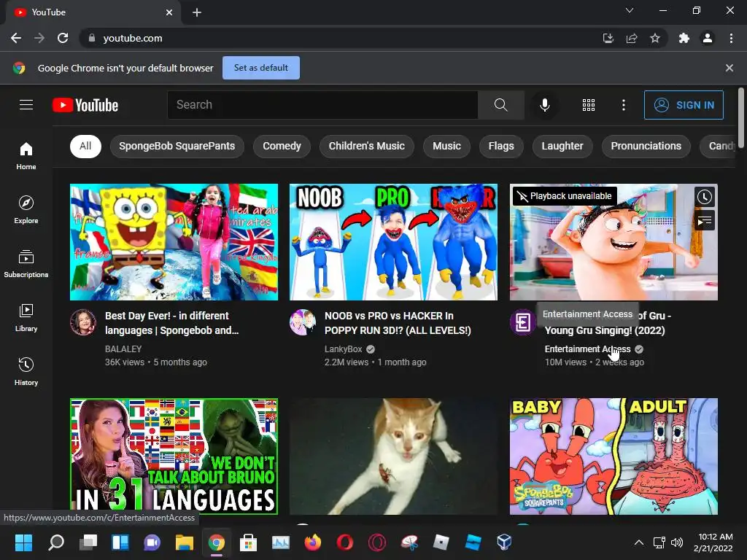This screenshot has width=747, height=560.
Task: Click Set as default button
Action: click(x=261, y=68)
